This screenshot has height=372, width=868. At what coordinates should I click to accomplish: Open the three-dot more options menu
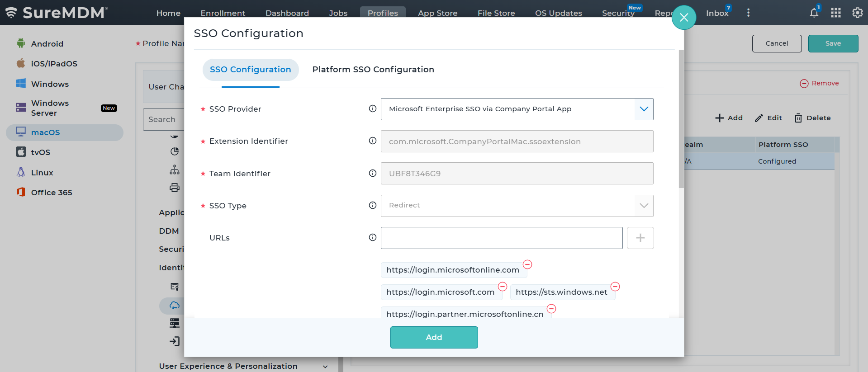748,13
